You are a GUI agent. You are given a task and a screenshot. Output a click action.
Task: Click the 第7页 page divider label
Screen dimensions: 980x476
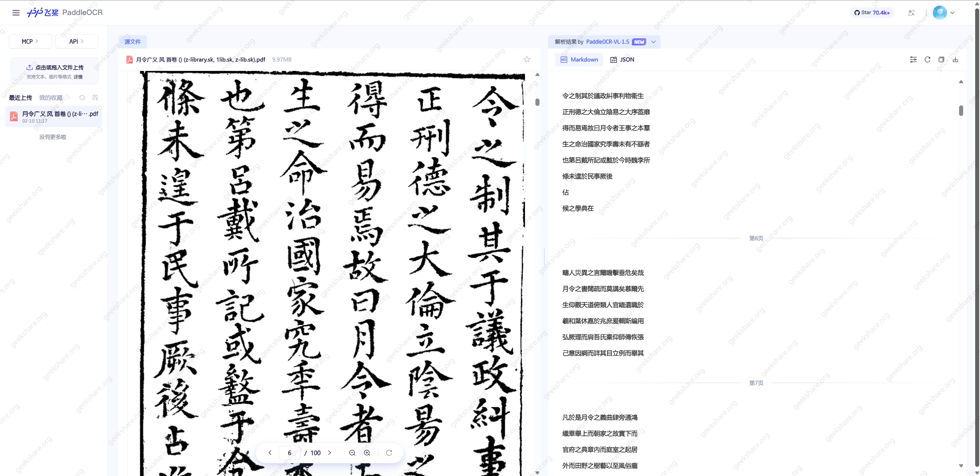pyautogui.click(x=756, y=383)
